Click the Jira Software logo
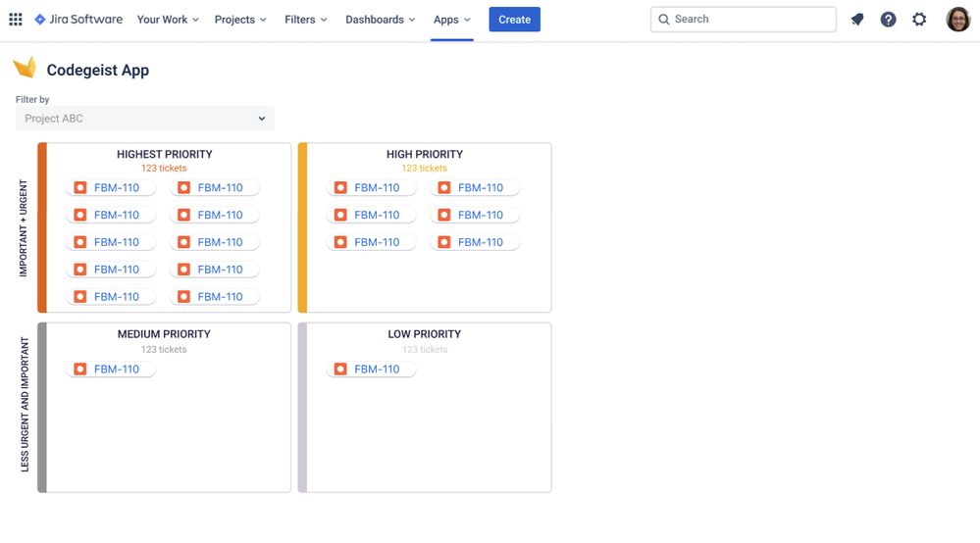980x543 pixels. (78, 20)
